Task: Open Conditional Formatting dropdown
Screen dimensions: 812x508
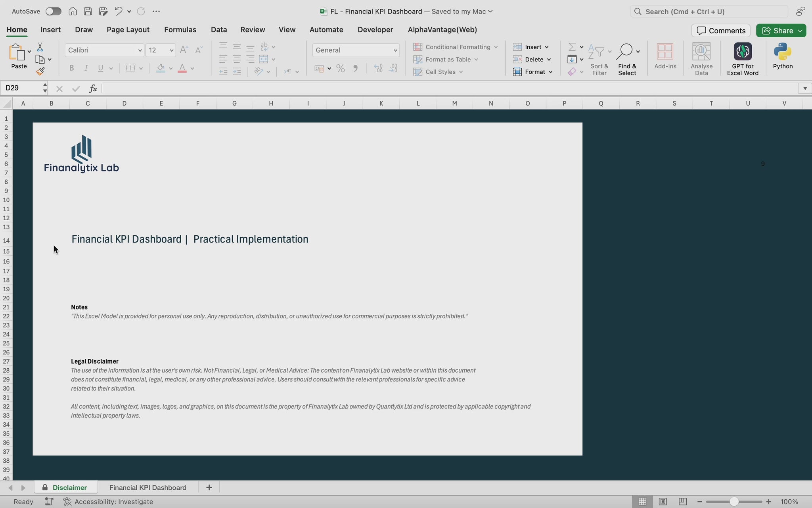Action: [456, 47]
